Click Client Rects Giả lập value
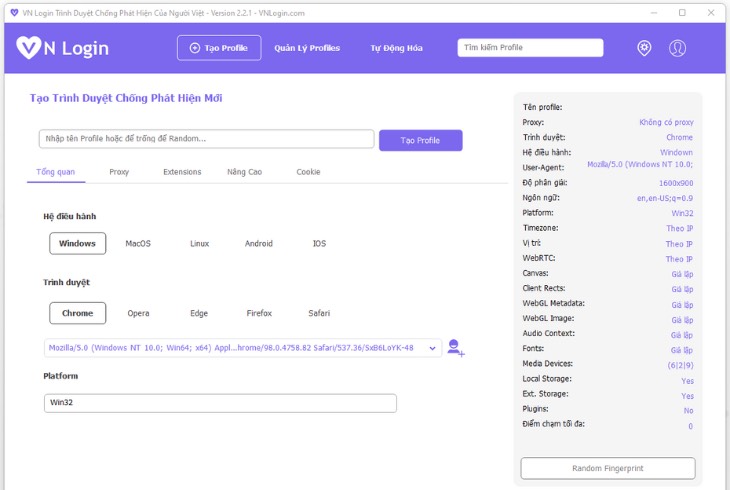Image resolution: width=730 pixels, height=490 pixels. 682,289
